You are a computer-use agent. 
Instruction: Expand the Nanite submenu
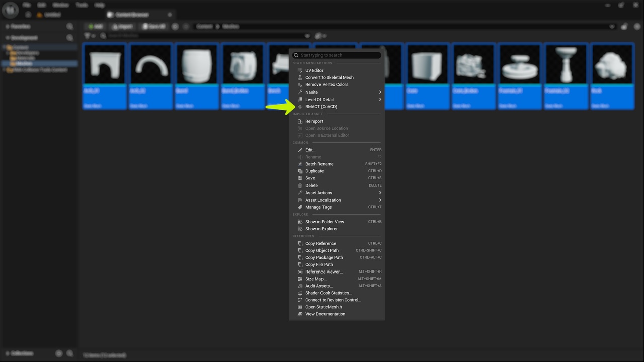click(337, 92)
